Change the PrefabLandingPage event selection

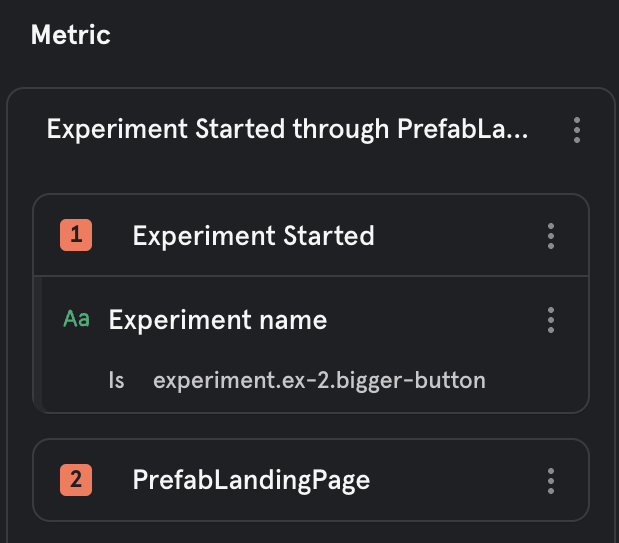pyautogui.click(x=251, y=480)
